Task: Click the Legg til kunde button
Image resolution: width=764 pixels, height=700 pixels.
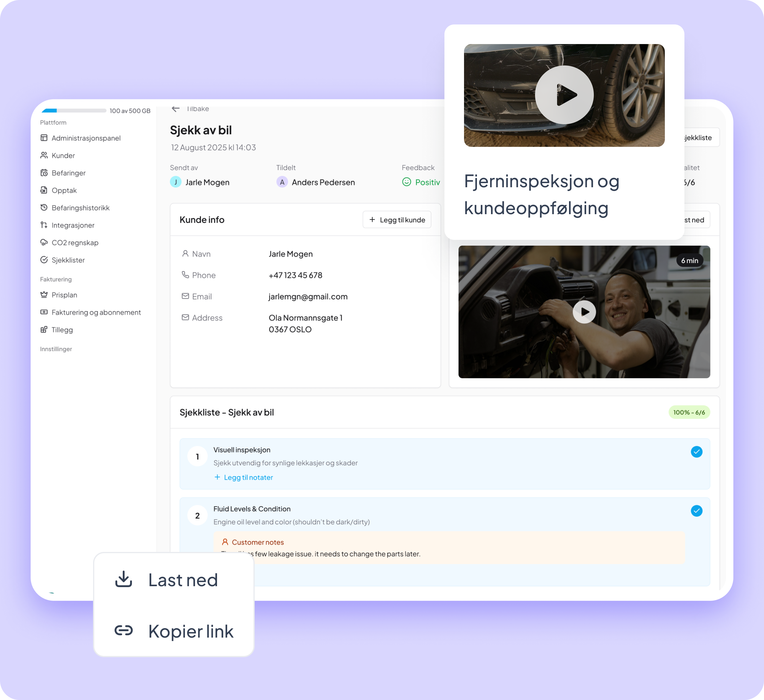Action: tap(397, 220)
